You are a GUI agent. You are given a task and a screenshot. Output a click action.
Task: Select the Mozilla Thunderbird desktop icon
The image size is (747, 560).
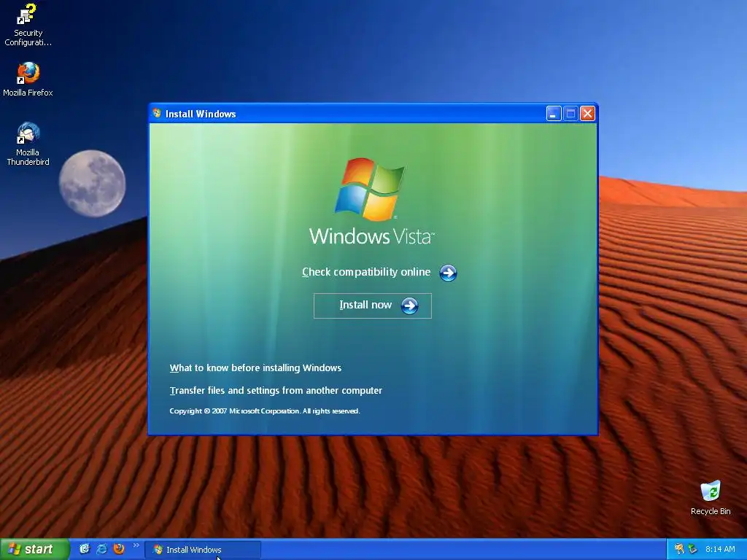[28, 144]
